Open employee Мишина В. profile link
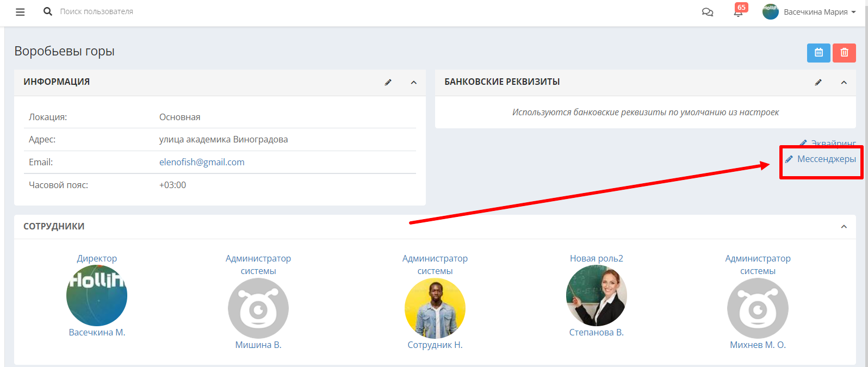This screenshot has width=868, height=367. (258, 345)
